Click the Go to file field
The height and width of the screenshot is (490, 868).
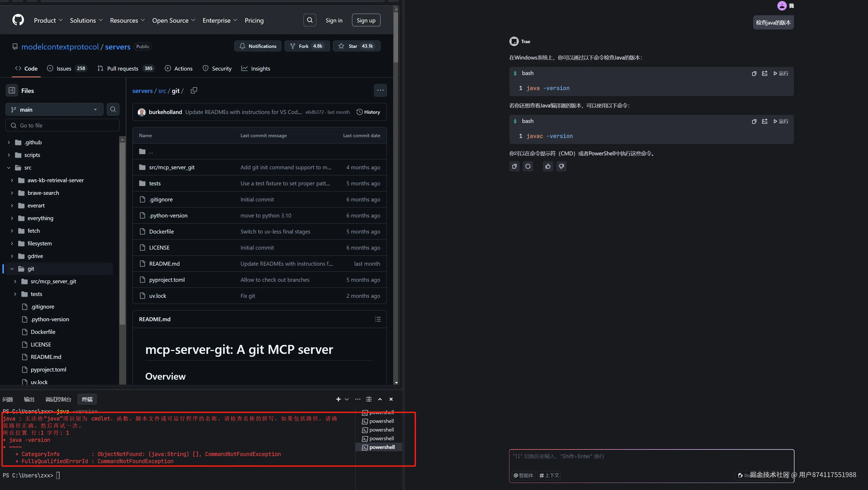62,126
